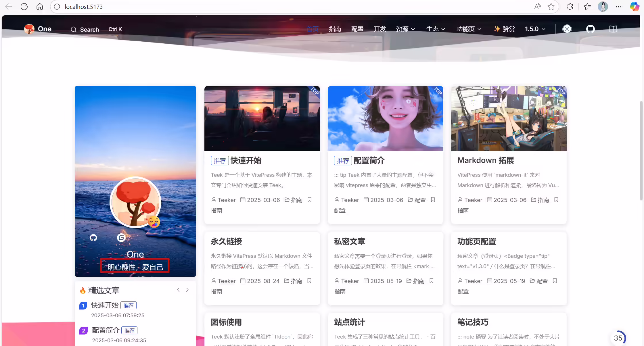Show next featured articles page
Viewport: 644px width, 346px height.
(x=187, y=290)
